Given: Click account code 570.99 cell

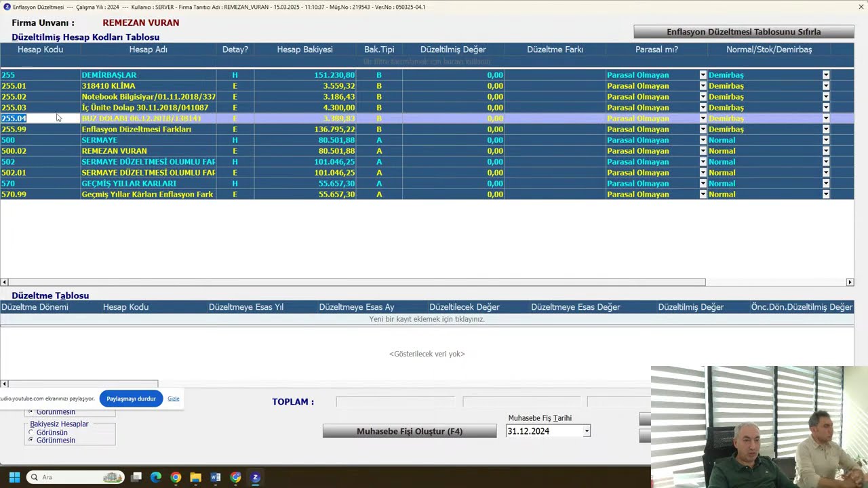Looking at the screenshot, I should 40,195.
